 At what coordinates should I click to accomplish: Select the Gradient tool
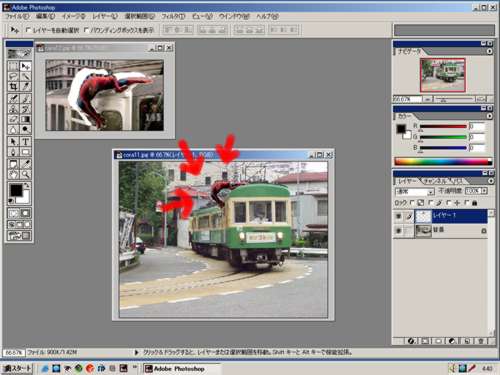(x=25, y=119)
